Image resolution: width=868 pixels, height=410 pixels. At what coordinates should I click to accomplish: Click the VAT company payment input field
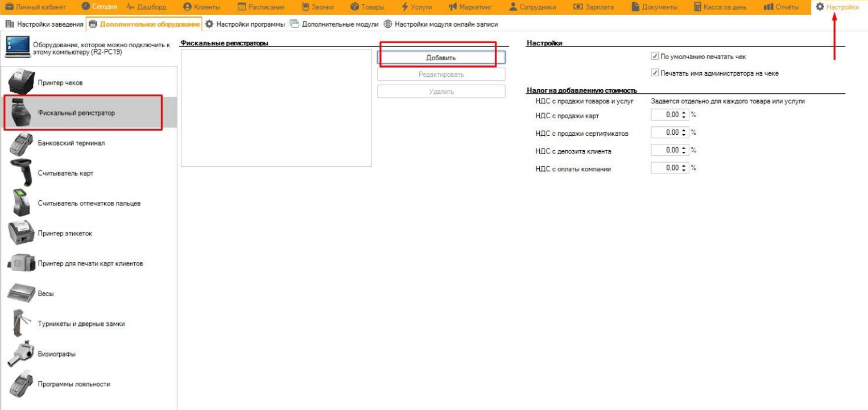click(666, 168)
